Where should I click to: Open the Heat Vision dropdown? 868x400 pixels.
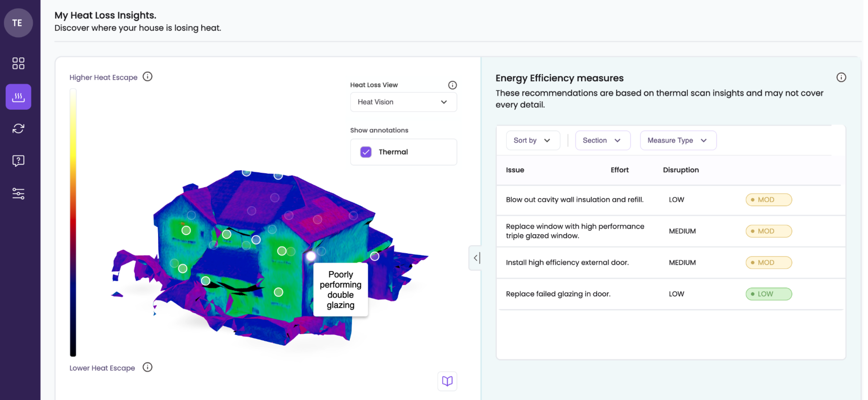[403, 102]
